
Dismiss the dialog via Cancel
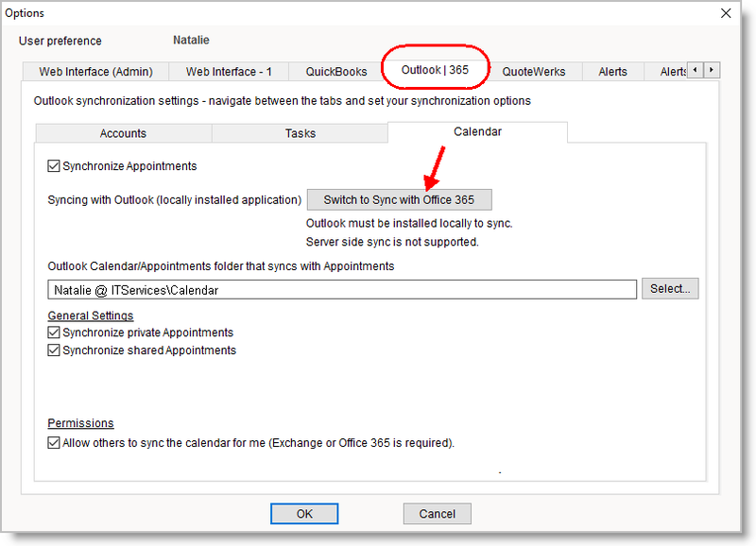(437, 513)
